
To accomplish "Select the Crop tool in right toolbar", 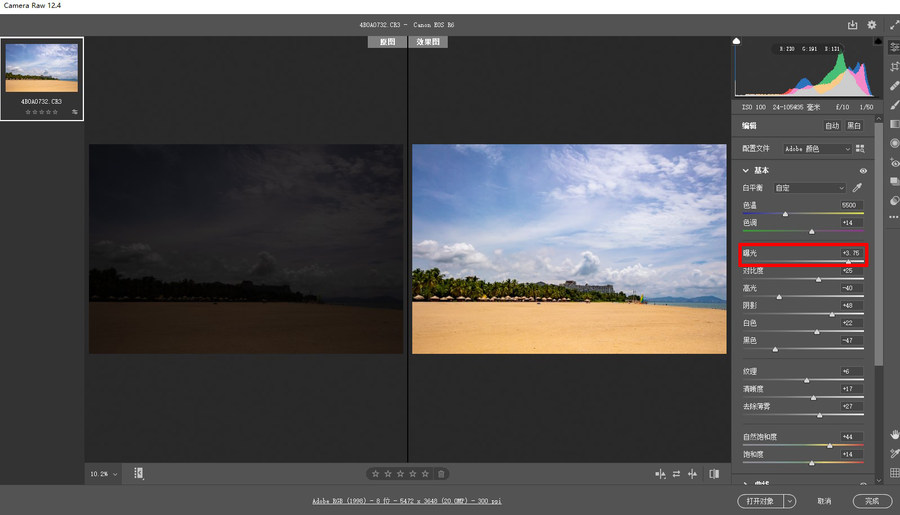I will [894, 66].
